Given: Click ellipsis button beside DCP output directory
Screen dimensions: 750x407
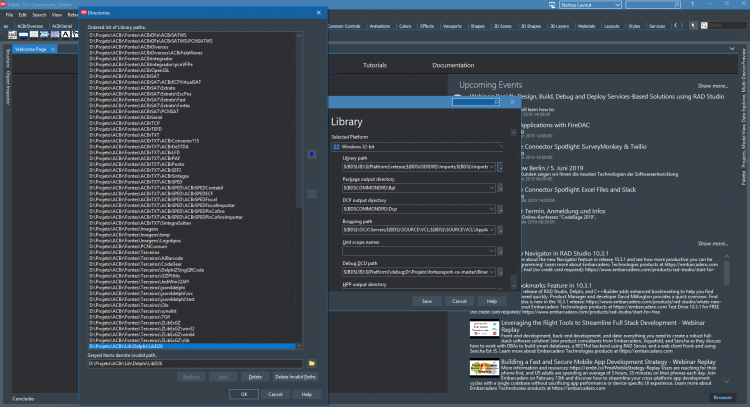Looking at the screenshot, I should [500, 209].
